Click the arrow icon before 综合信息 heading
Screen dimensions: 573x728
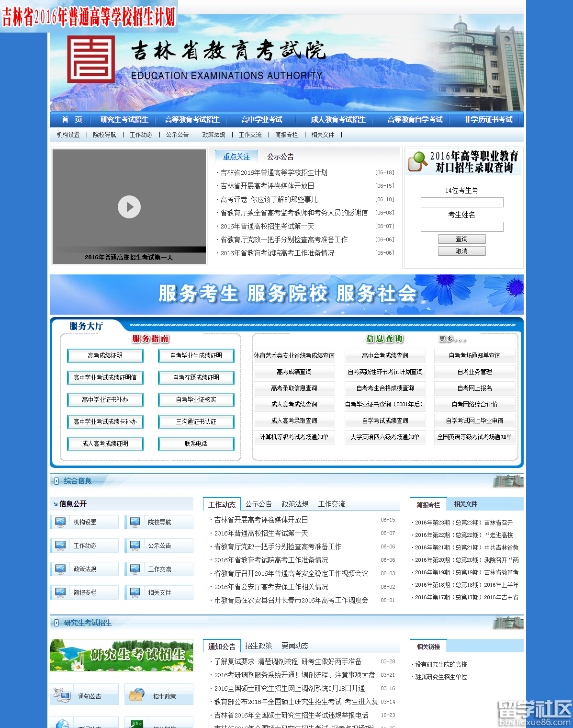pyautogui.click(x=56, y=481)
